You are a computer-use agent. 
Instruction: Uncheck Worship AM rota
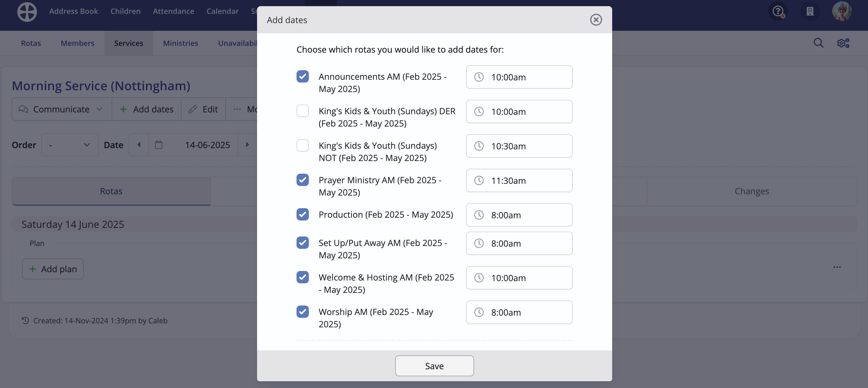(x=303, y=312)
